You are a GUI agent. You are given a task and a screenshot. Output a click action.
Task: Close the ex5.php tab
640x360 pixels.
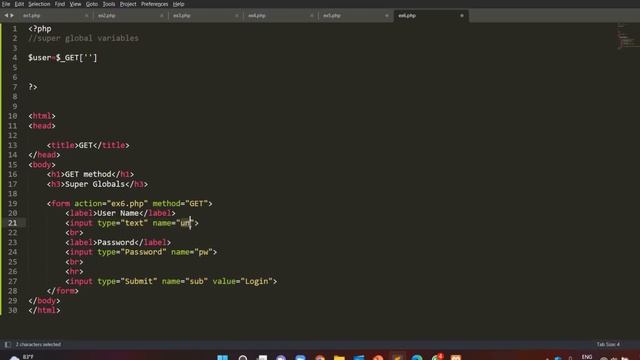[387, 16]
